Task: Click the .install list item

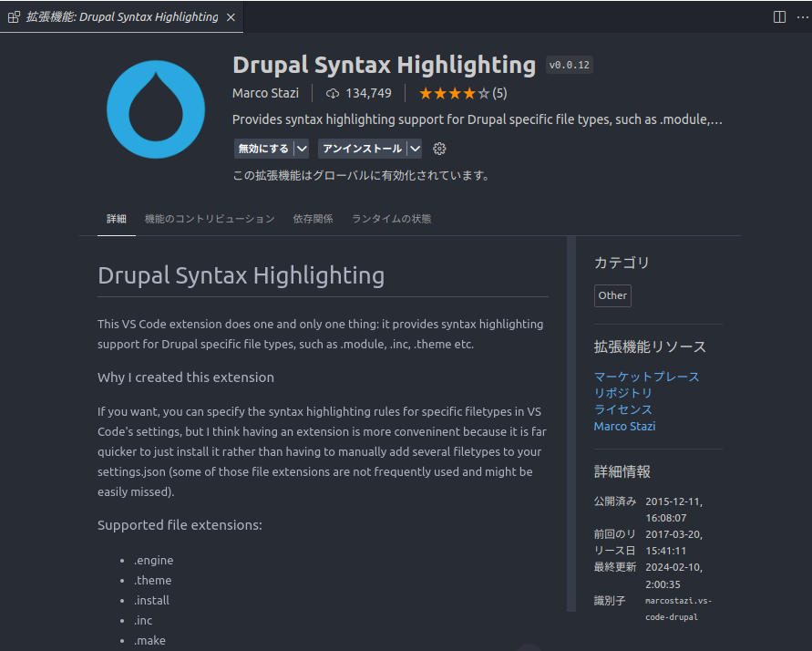Action: click(151, 600)
